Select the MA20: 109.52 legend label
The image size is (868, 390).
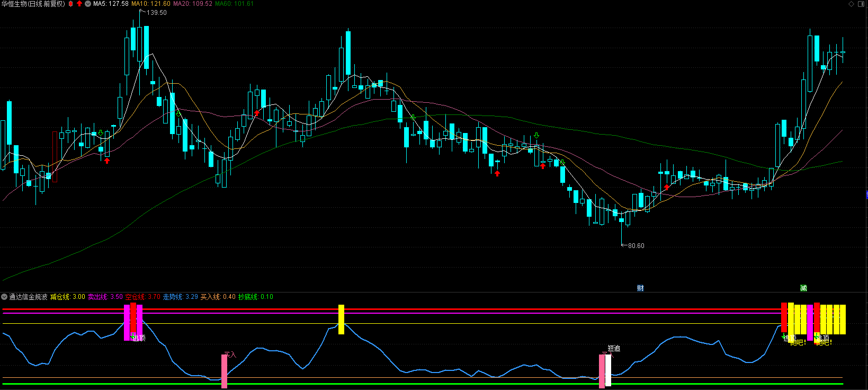[193, 4]
